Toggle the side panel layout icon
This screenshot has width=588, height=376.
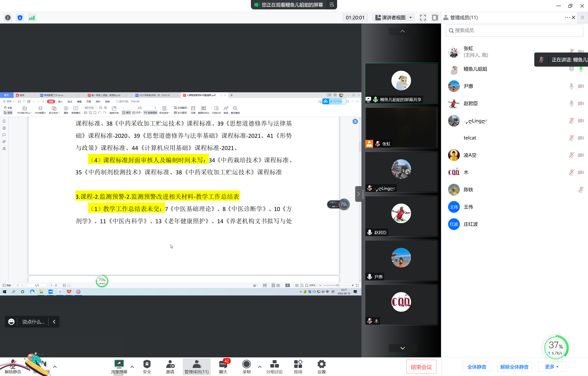coord(435,18)
